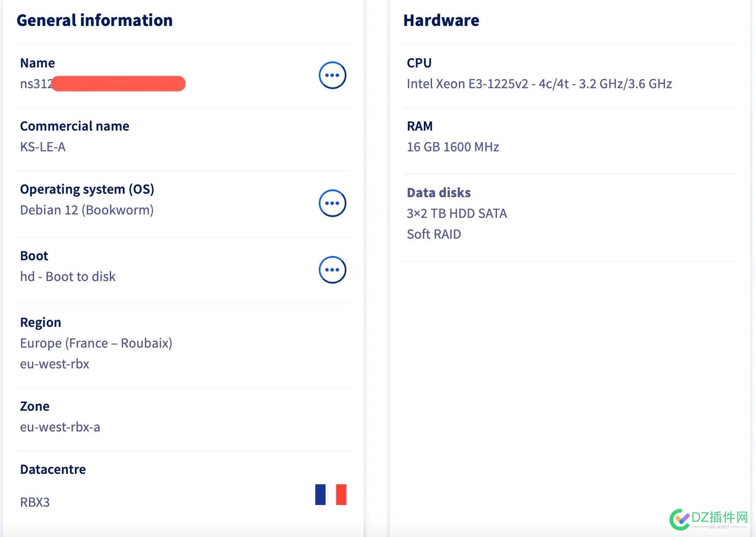Screen dimensions: 756x537
Task: Open the Name row actions menu
Action: tap(332, 75)
